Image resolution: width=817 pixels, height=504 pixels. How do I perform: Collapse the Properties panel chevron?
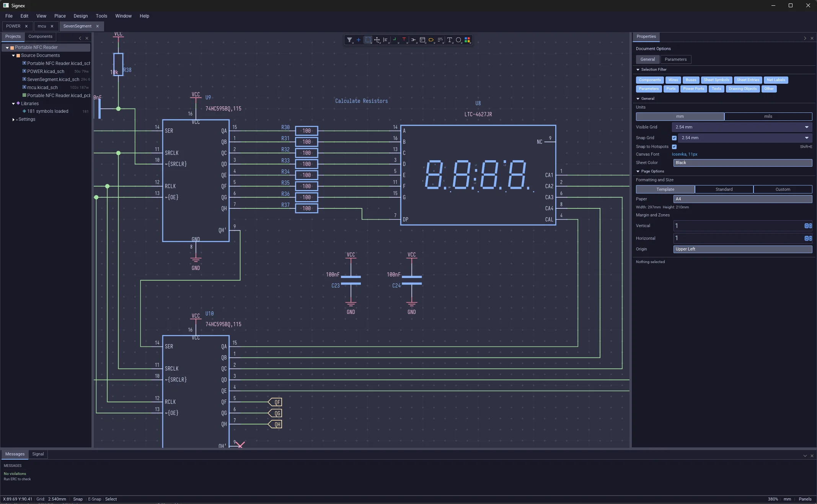click(805, 38)
